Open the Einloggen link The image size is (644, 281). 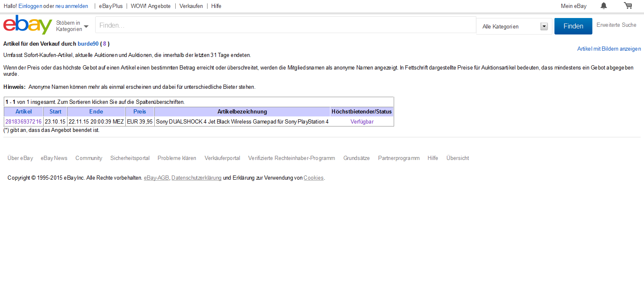tap(30, 6)
